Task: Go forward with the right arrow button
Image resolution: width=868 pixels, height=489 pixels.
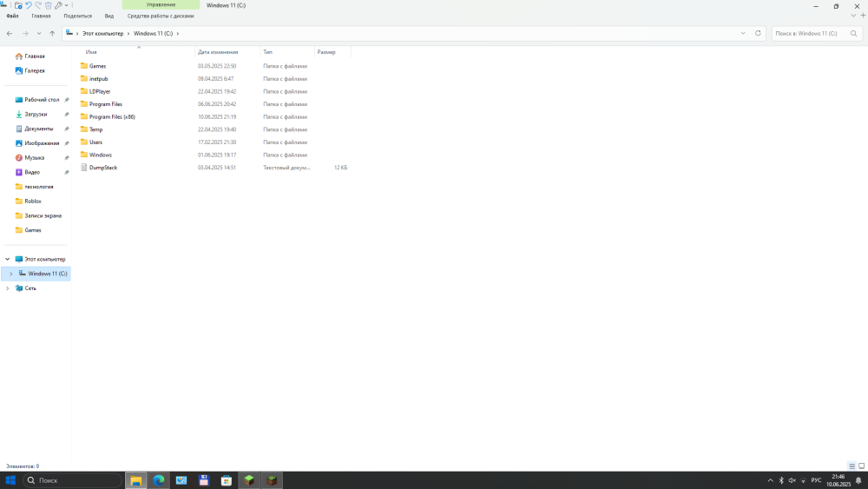Action: [x=25, y=33]
